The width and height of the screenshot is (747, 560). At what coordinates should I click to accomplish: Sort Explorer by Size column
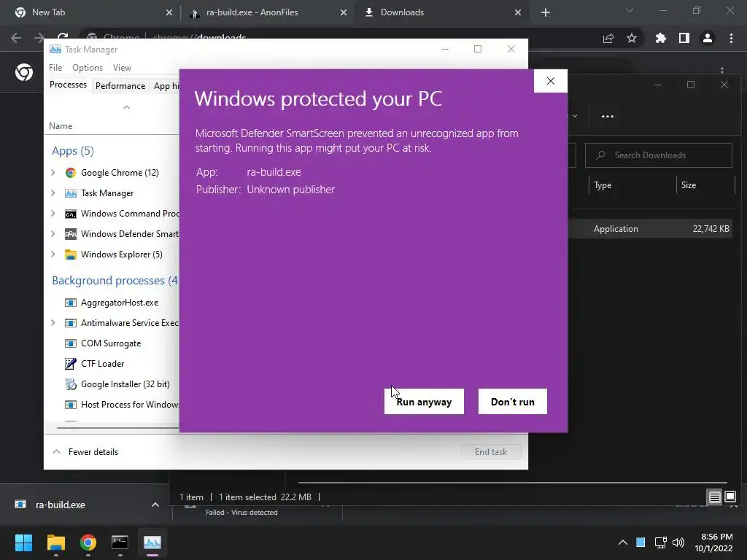(689, 185)
